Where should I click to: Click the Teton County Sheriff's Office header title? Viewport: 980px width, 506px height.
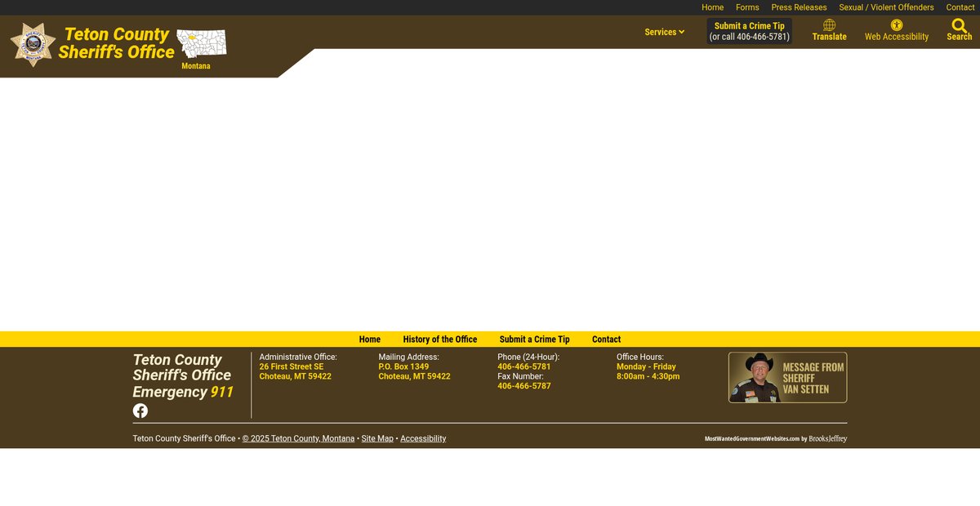tap(117, 43)
